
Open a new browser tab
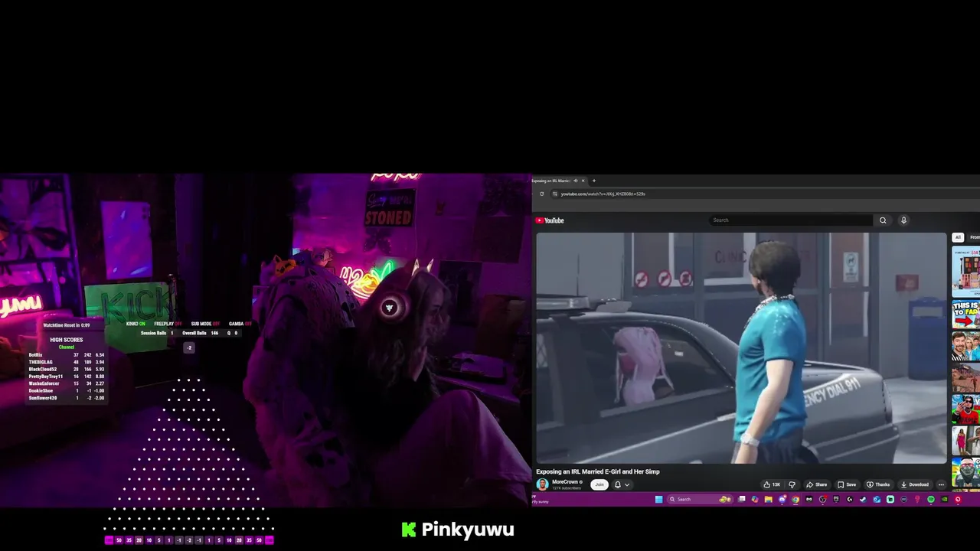[x=593, y=181]
